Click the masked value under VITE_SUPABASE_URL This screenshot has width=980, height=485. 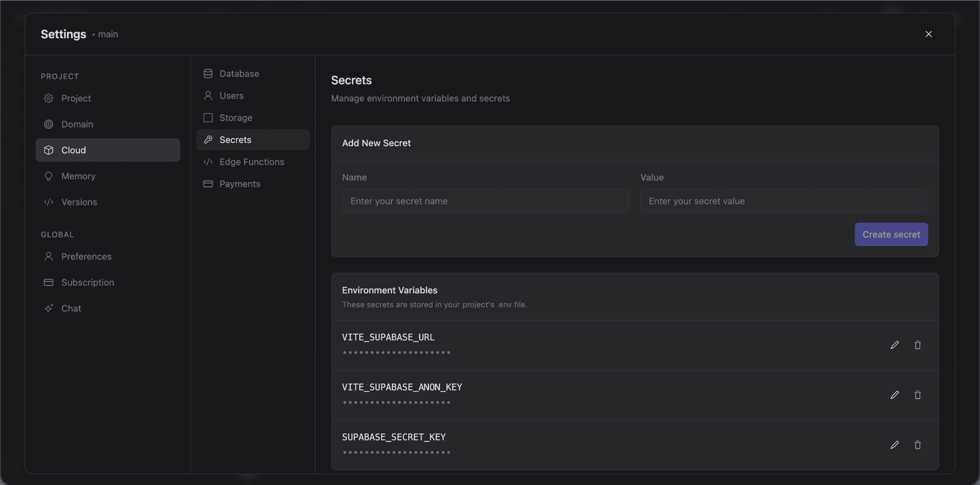[397, 353]
